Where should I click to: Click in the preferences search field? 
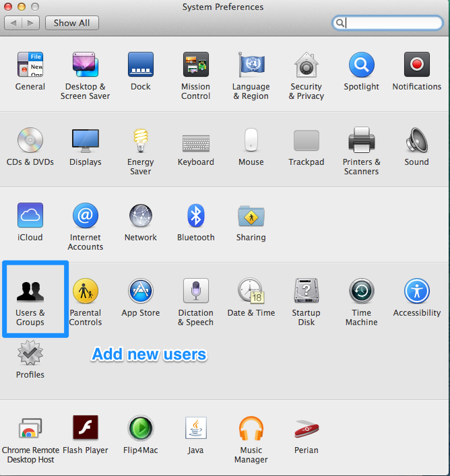[387, 23]
